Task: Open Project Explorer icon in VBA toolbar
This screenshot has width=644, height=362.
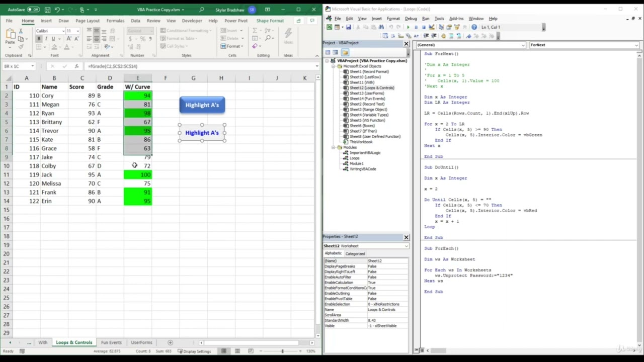Action: (442, 27)
